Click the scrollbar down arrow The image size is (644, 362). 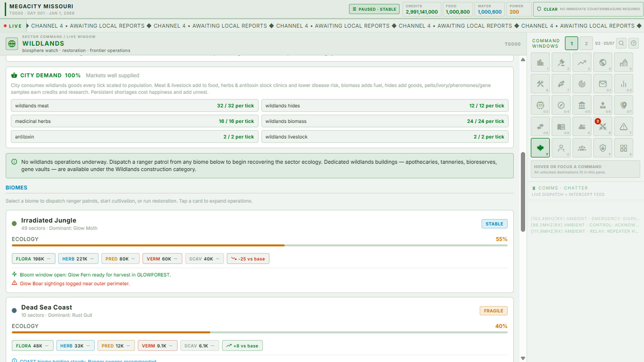pyautogui.click(x=523, y=358)
